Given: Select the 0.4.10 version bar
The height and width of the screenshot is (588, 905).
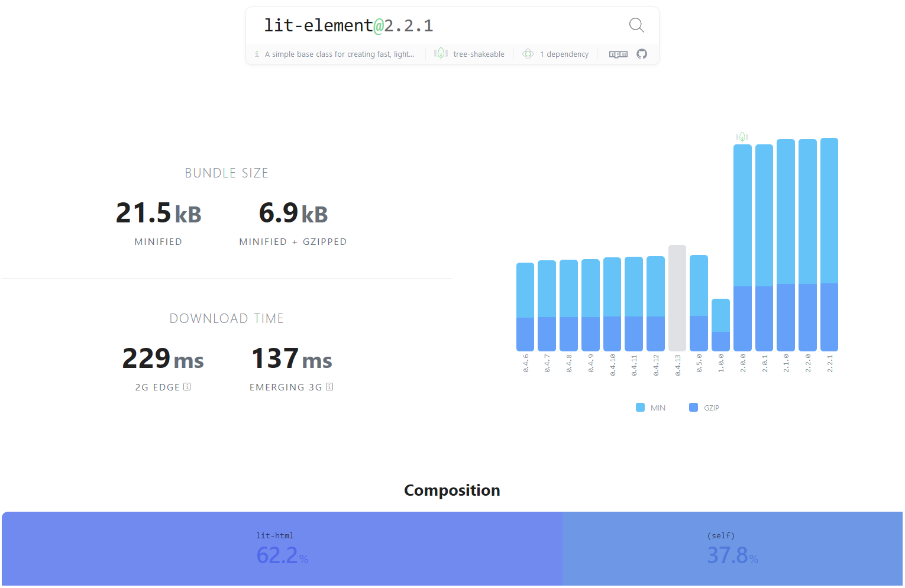Looking at the screenshot, I should pos(612,304).
